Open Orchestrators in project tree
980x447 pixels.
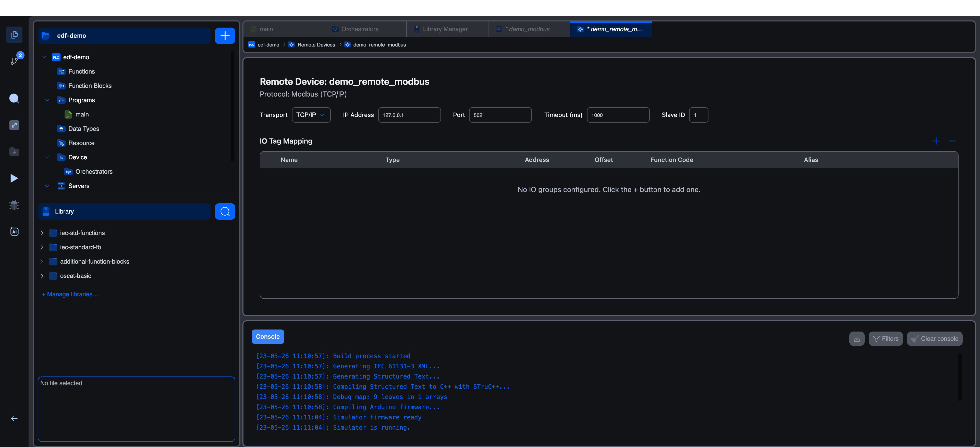click(x=94, y=172)
